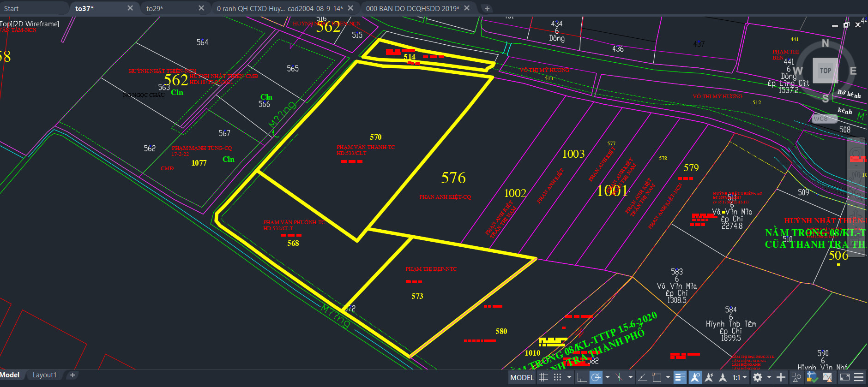The width and height of the screenshot is (868, 387).
Task: Expand workspace switching dropdown arrow
Action: 769,377
